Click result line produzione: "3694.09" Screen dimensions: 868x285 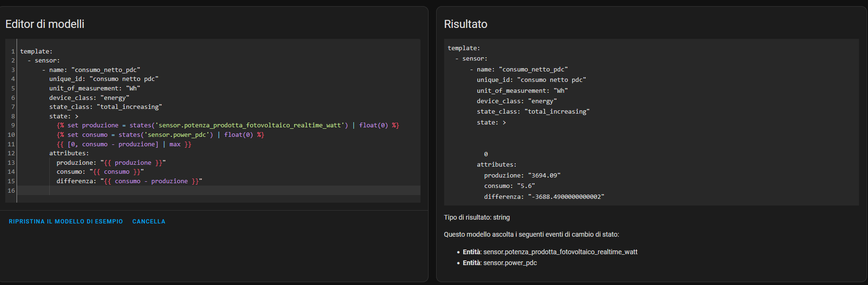(522, 176)
